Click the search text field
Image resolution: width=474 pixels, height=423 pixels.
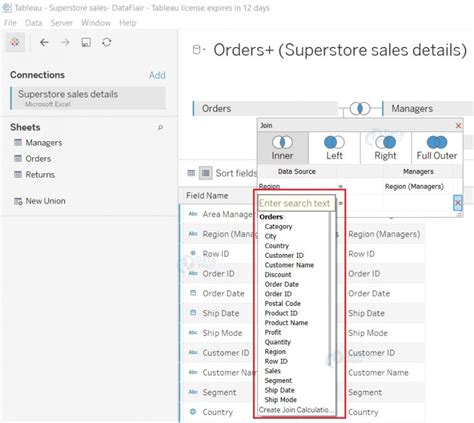pos(296,203)
